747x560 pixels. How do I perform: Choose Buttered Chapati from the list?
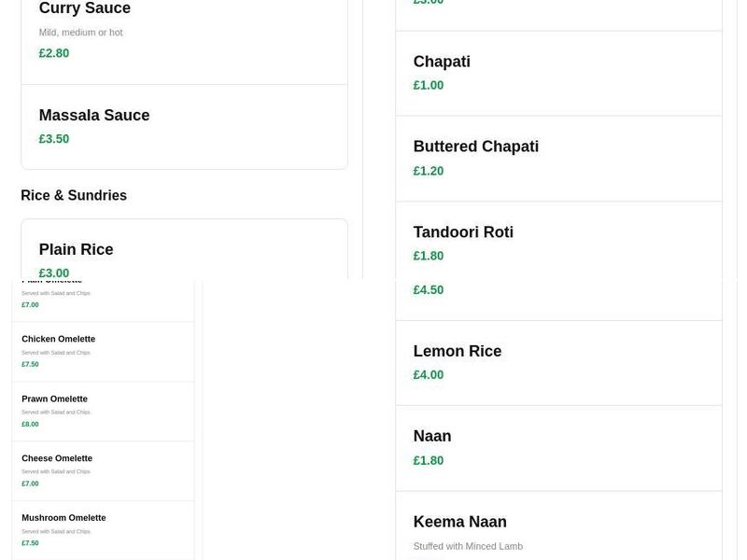point(475,146)
